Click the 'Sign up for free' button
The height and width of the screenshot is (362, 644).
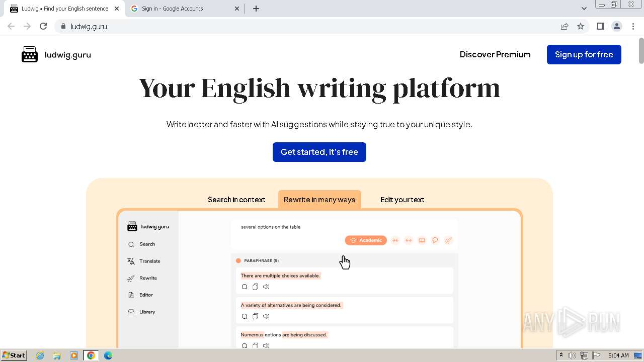tap(584, 54)
